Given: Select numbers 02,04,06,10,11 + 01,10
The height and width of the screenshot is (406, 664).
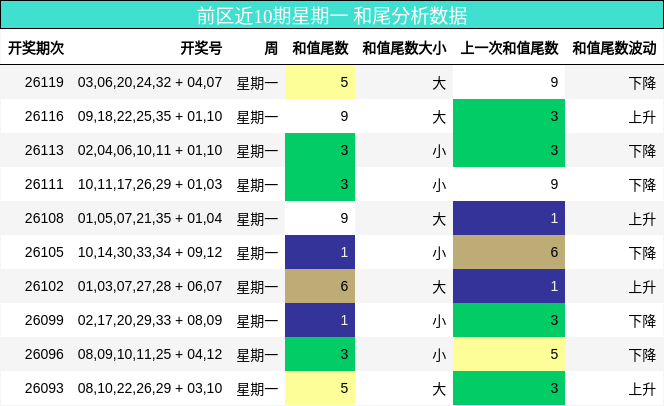Looking at the screenshot, I should tap(150, 150).
